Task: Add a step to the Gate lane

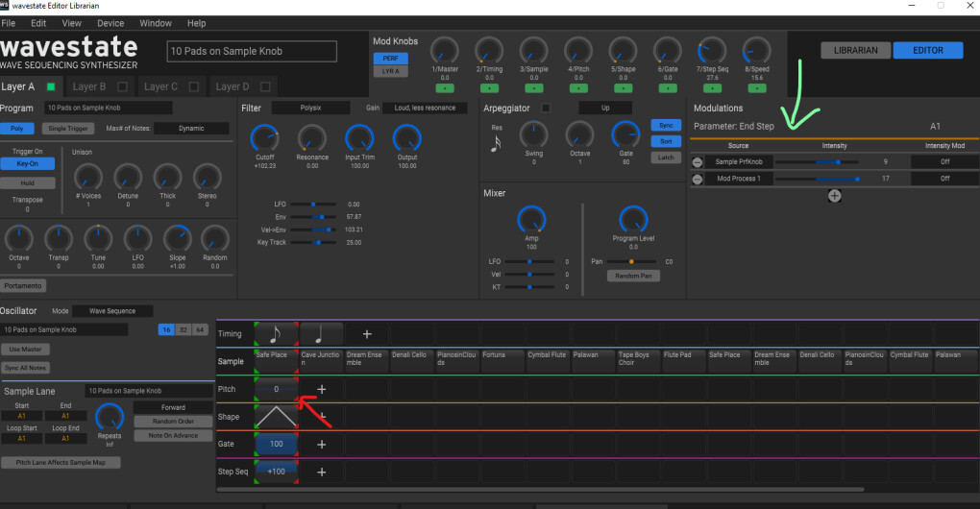Action: pos(321,444)
